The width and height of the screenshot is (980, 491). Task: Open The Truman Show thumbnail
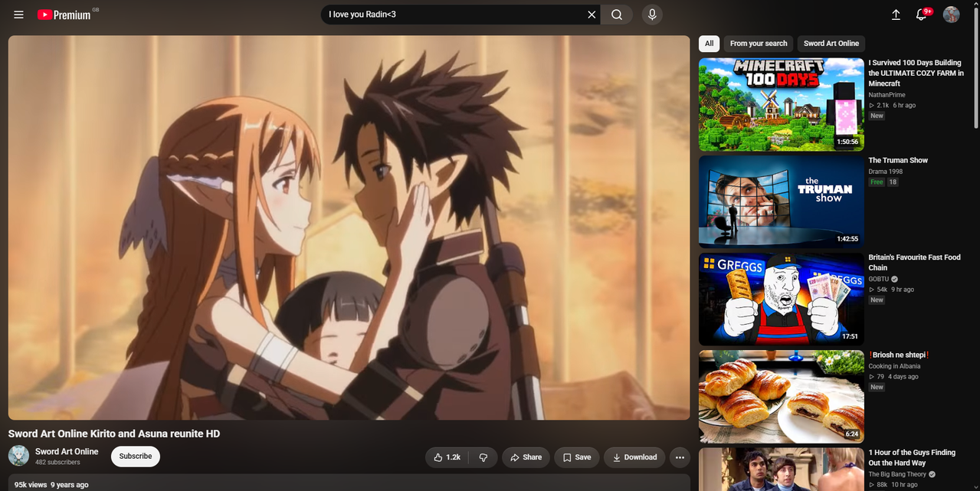pyautogui.click(x=781, y=201)
